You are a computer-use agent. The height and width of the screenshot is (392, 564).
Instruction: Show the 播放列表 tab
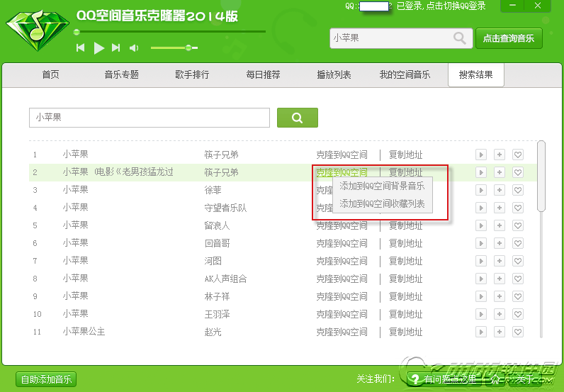334,75
